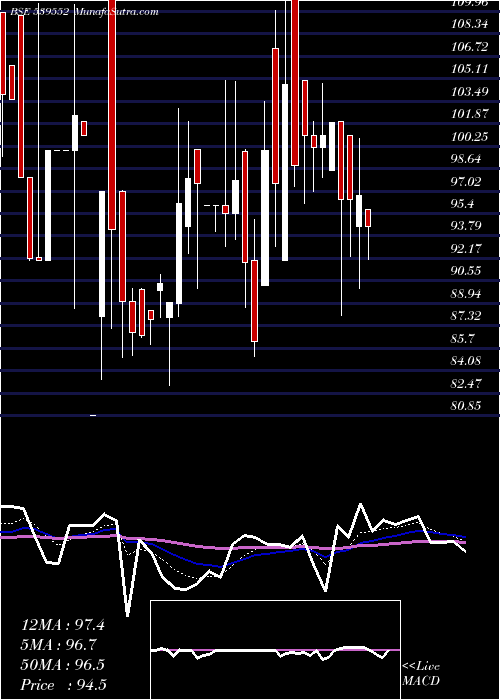Open the Live MACD inset chart
The width and height of the screenshot is (500, 700).
(x=275, y=650)
